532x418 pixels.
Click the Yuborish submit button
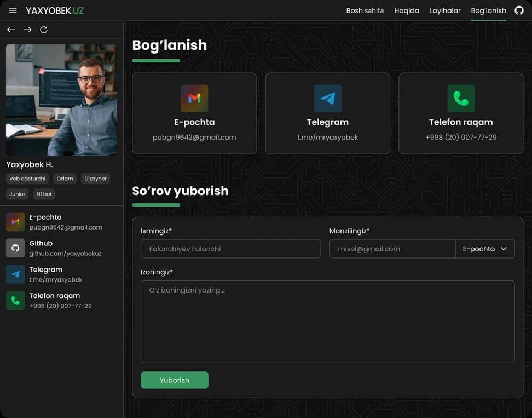[175, 380]
